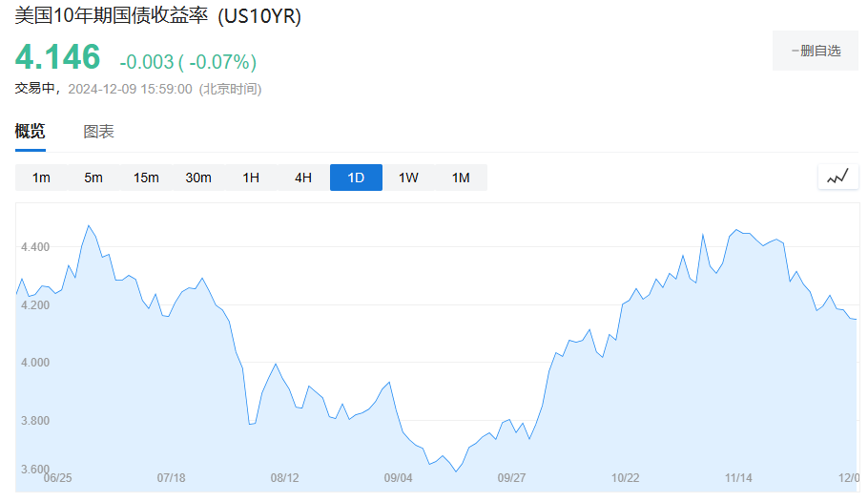
Task: Click the 08/12 date axis label
Action: [x=284, y=477]
